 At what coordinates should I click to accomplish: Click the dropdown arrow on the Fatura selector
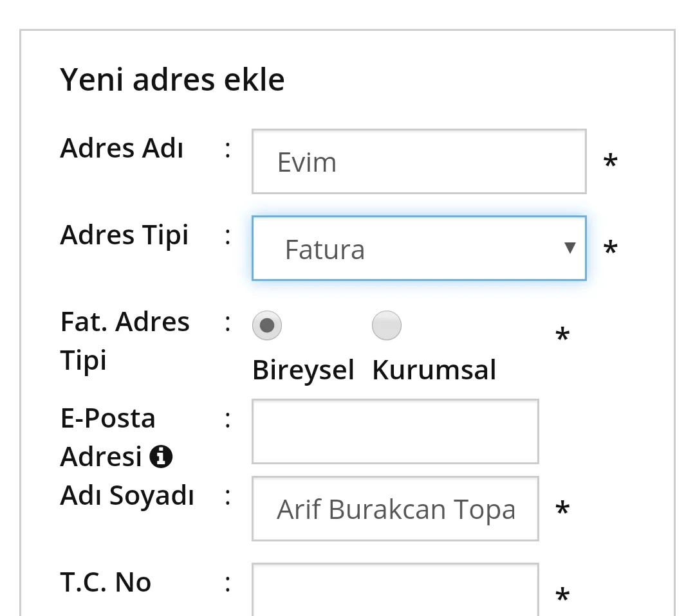(x=570, y=248)
